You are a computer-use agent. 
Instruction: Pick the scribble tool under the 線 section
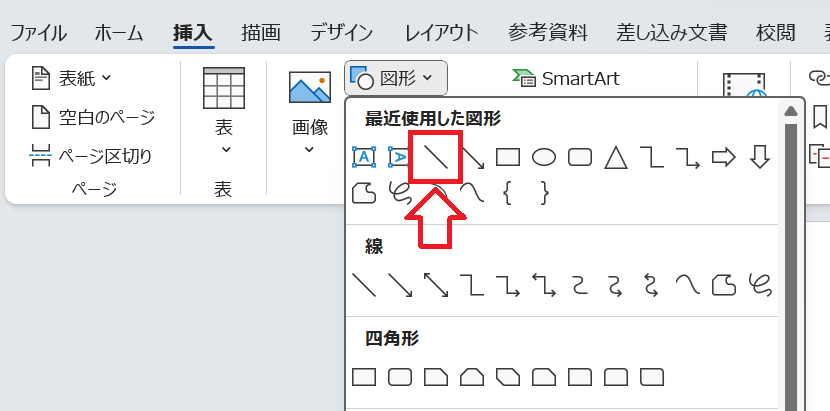[x=760, y=285]
